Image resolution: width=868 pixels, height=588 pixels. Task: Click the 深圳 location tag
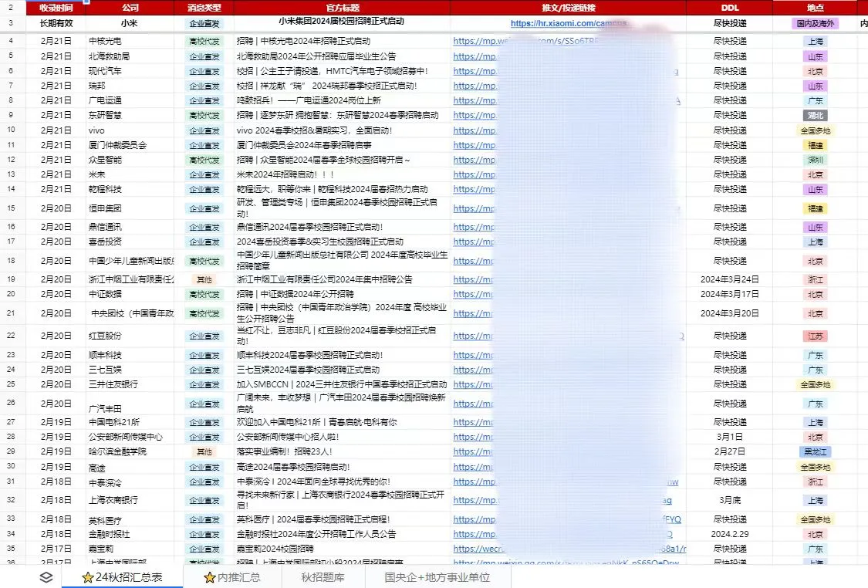click(x=815, y=160)
